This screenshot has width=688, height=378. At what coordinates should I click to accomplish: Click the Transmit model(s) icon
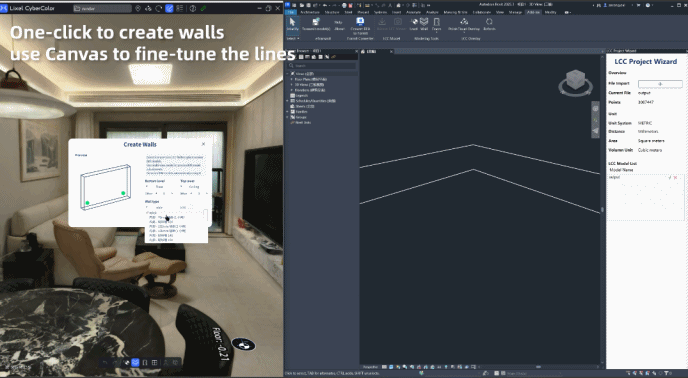click(x=316, y=24)
